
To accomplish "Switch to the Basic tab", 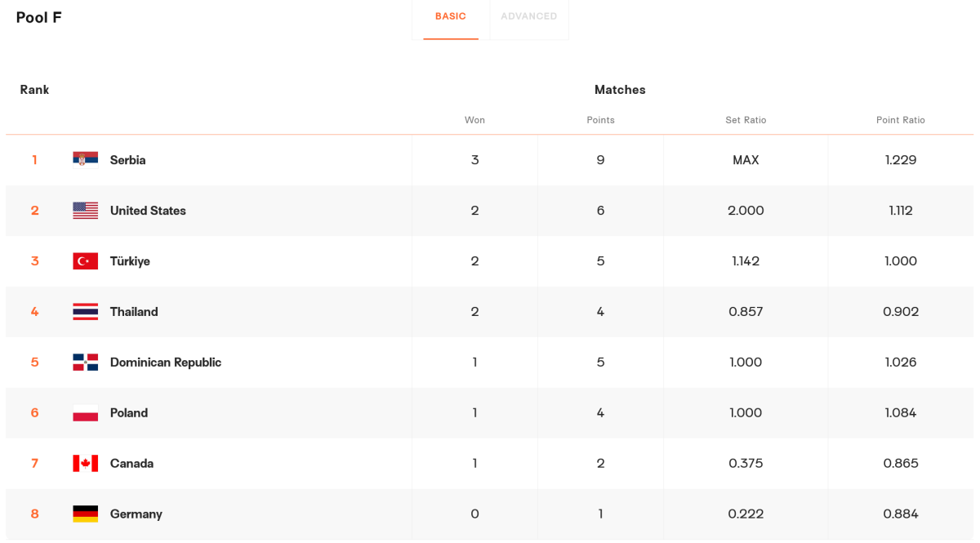I will click(x=450, y=16).
